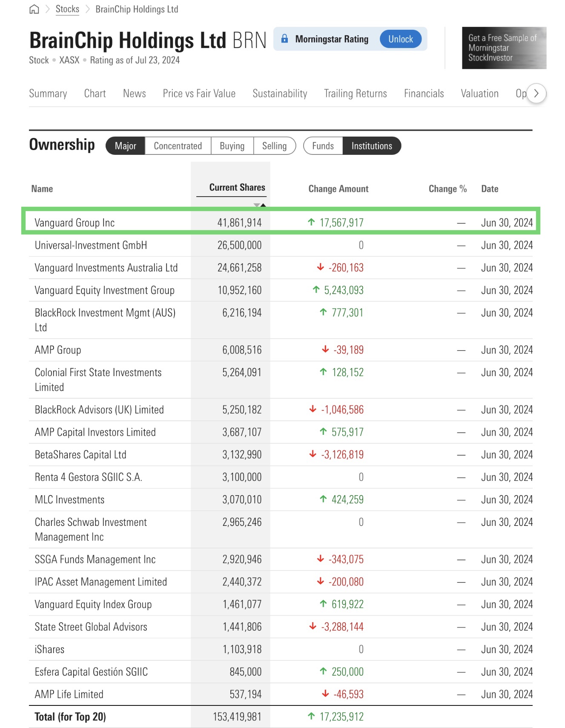Unlock the Morningstar Rating

(x=401, y=39)
